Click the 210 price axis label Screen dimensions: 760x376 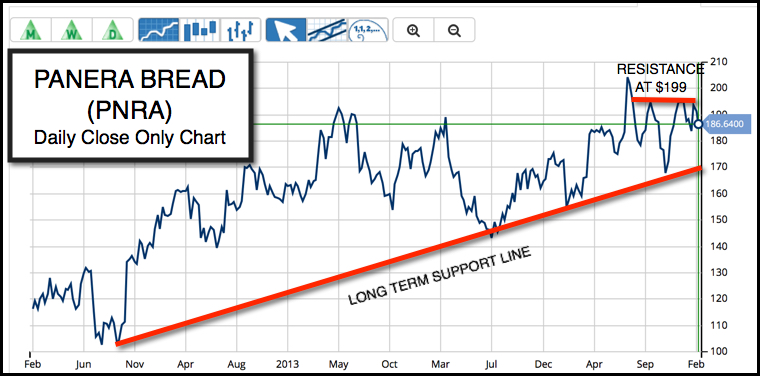coord(719,62)
